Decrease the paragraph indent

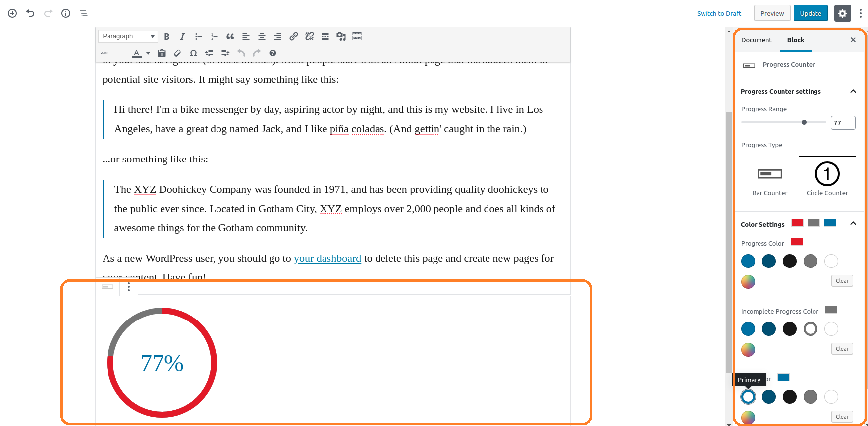pos(209,53)
